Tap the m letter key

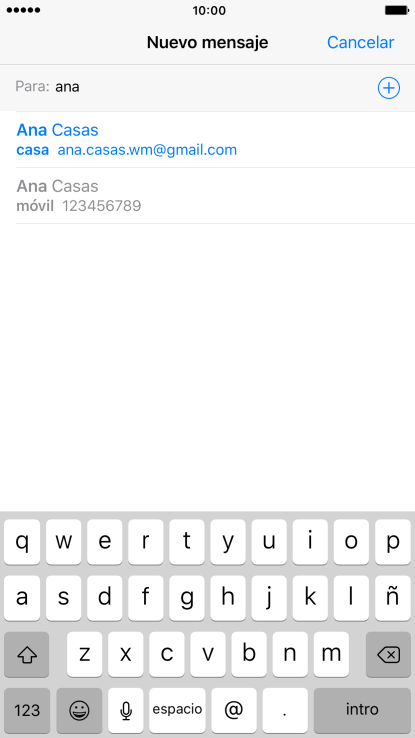pos(331,654)
